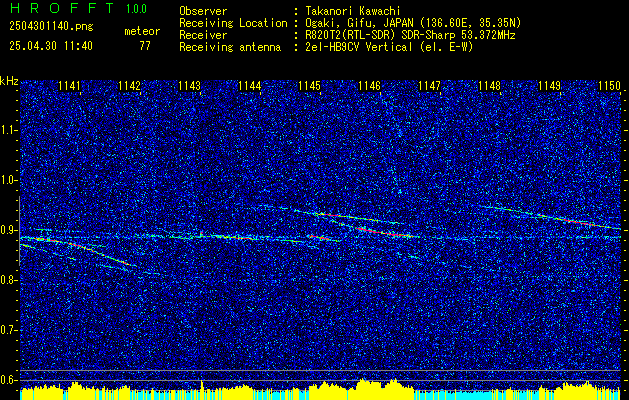This screenshot has width=629, height=400.
Task: Click time marker 1142
Action: [x=130, y=86]
